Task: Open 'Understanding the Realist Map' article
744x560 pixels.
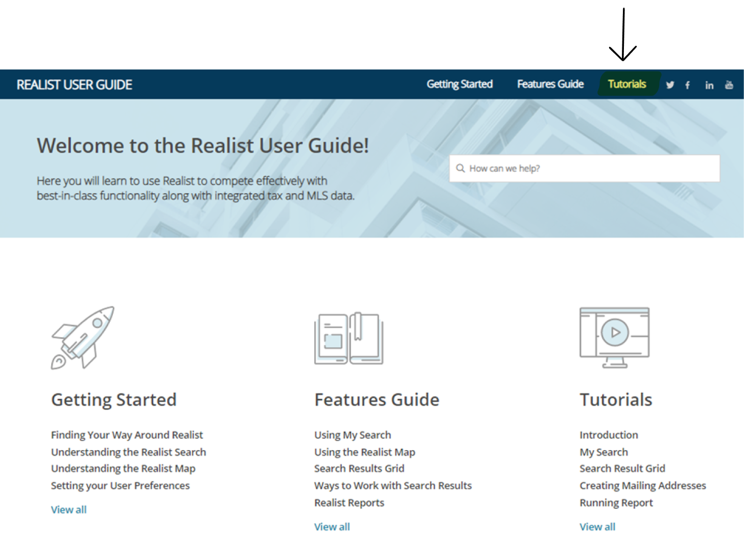Action: 123,469
